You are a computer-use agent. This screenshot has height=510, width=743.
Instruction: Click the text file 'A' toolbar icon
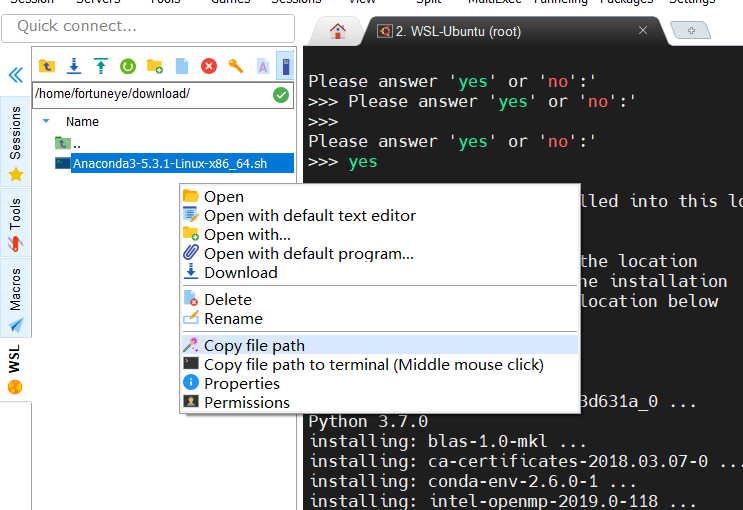pos(263,66)
